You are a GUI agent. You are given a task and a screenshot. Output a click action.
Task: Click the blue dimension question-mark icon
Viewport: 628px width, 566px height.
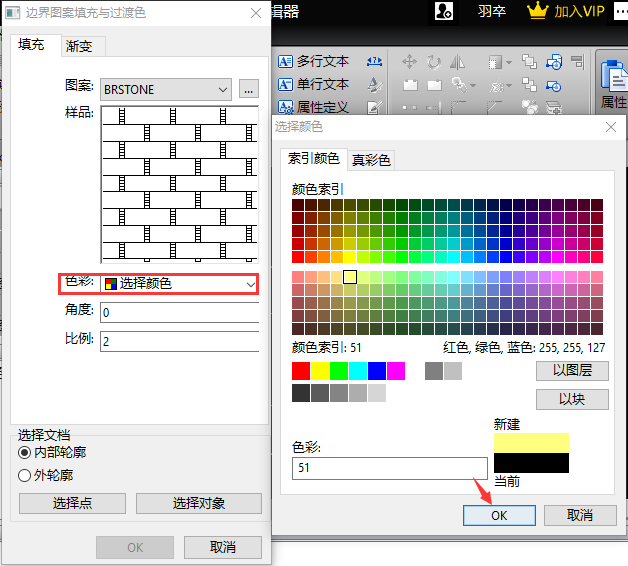click(x=374, y=62)
